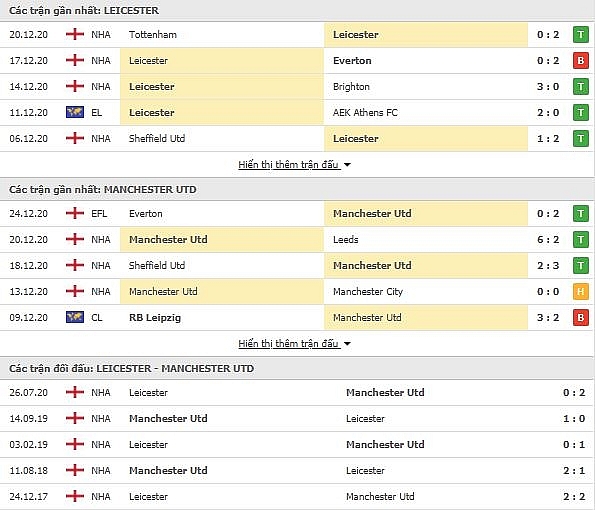Click England flag on 26.07.20 head-to-head row
Image resolution: width=595 pixels, height=510 pixels.
pos(75,392)
